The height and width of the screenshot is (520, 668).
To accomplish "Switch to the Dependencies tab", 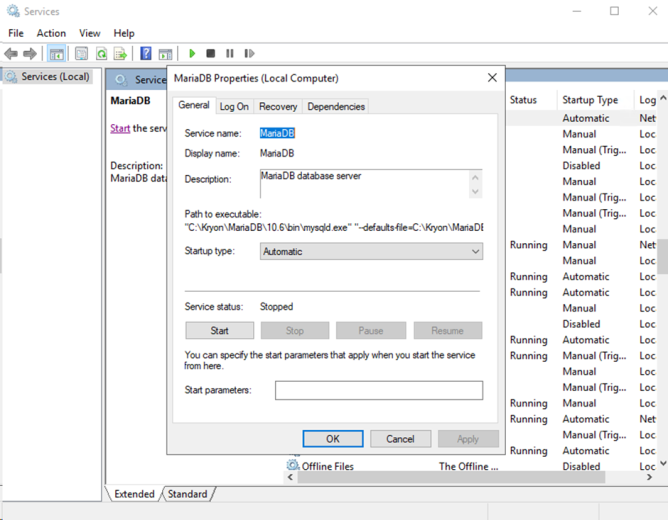I will 336,106.
